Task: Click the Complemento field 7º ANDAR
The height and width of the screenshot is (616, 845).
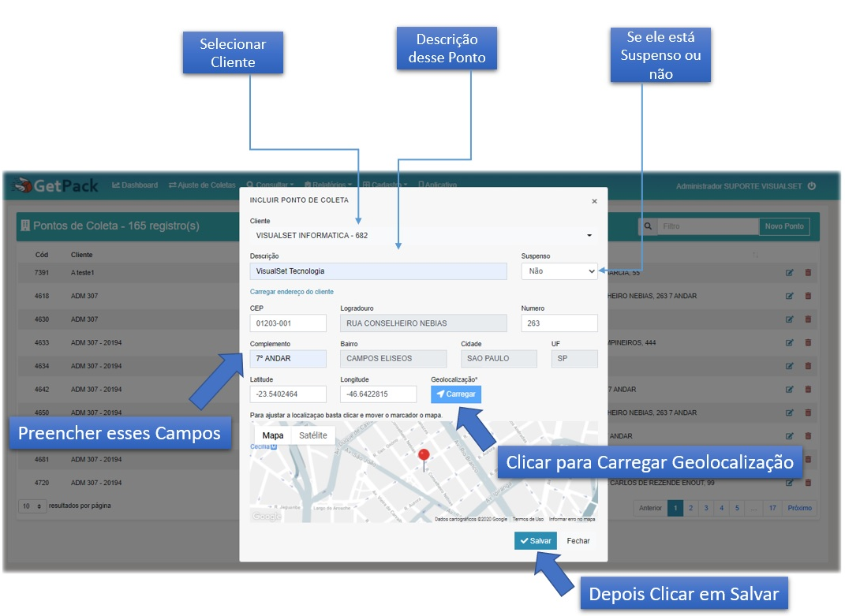Action: click(288, 358)
